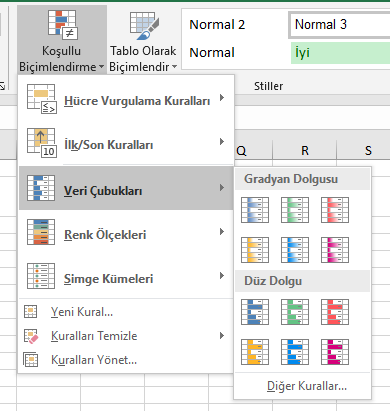The height and width of the screenshot is (411, 390).
Task: Apply the İyi green cell style
Action: pos(340,53)
